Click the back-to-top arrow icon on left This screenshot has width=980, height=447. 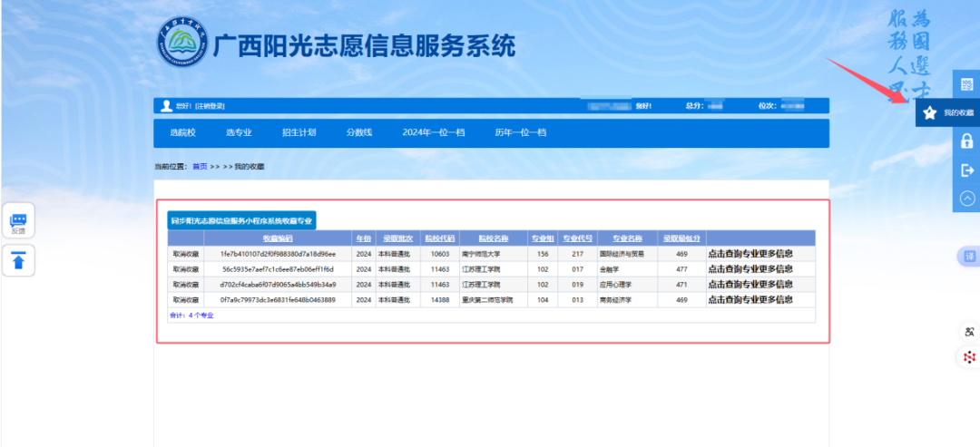[18, 261]
